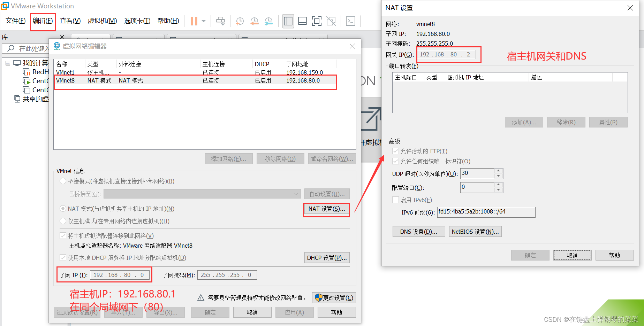This screenshot has width=644, height=326.
Task: Click the 更改设置(C) shield button
Action: coord(334,298)
